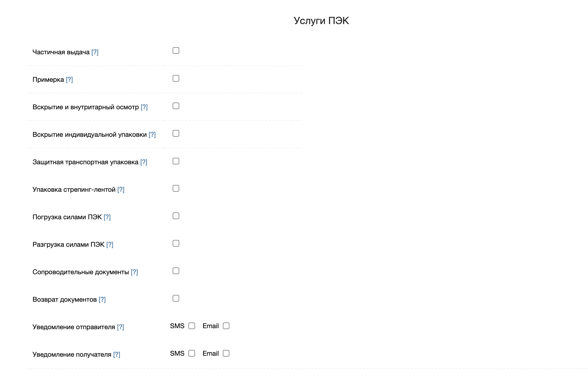This screenshot has height=378, width=588.
Task: Tick the Примерка checkbox
Action: (x=176, y=78)
